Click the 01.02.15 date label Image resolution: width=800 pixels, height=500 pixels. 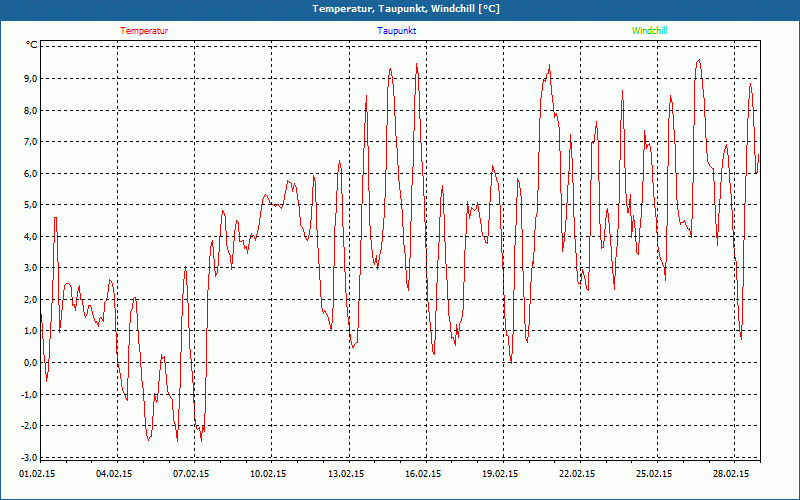(37, 474)
